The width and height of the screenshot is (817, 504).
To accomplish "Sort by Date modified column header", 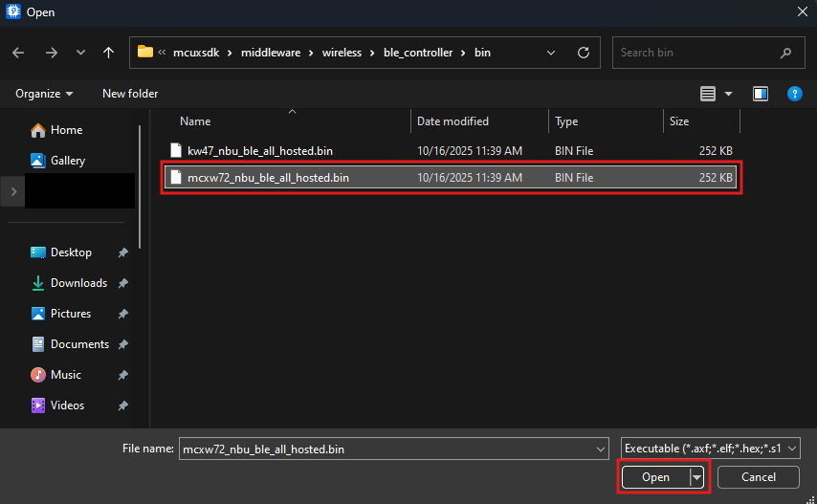I will [x=453, y=121].
